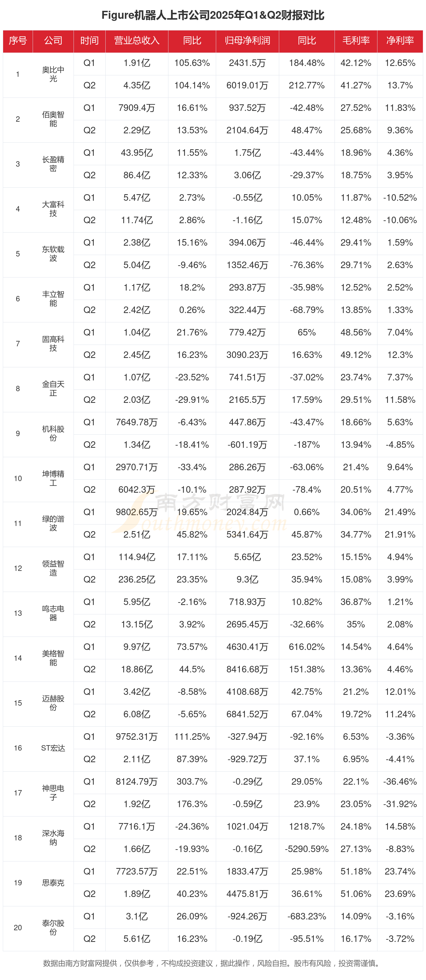This screenshot has height=980, width=426.
Task: Click the 南方财富网 watermark logo
Action: (x=213, y=510)
